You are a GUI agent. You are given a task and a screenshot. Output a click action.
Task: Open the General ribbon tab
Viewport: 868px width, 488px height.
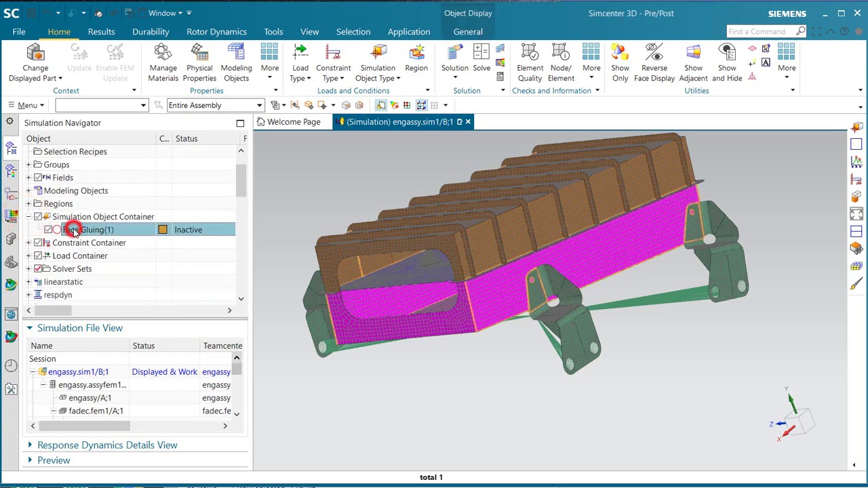coord(468,32)
